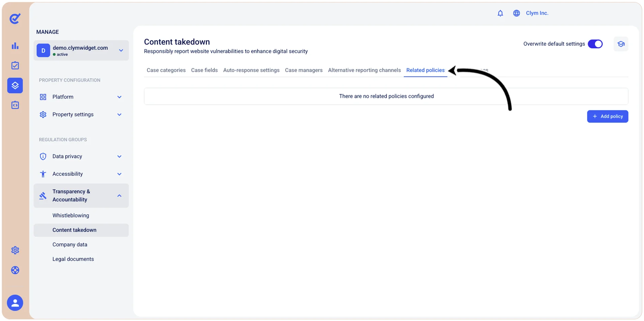
Task: Open the user profile avatar
Action: pos(15,303)
